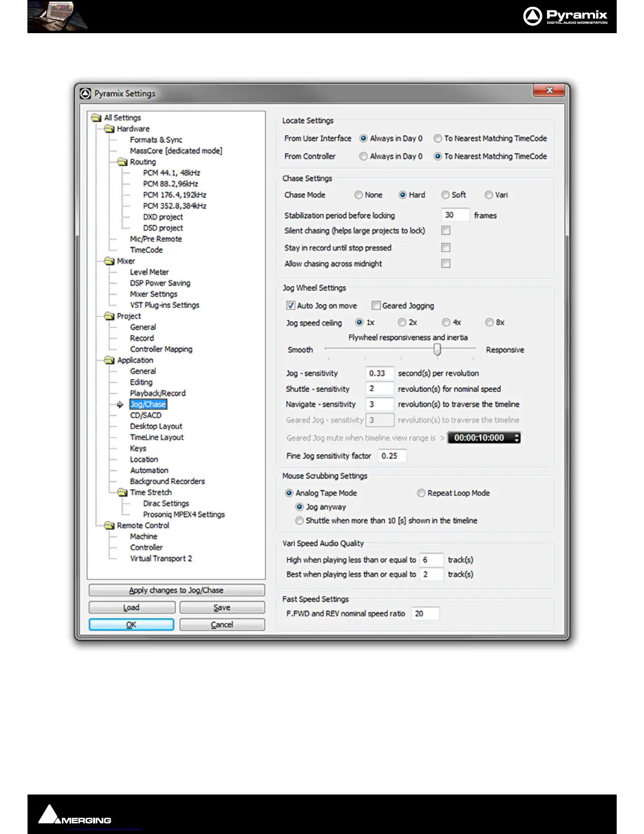Click the Time Stretch folder icon
644x834 pixels.
point(123,492)
